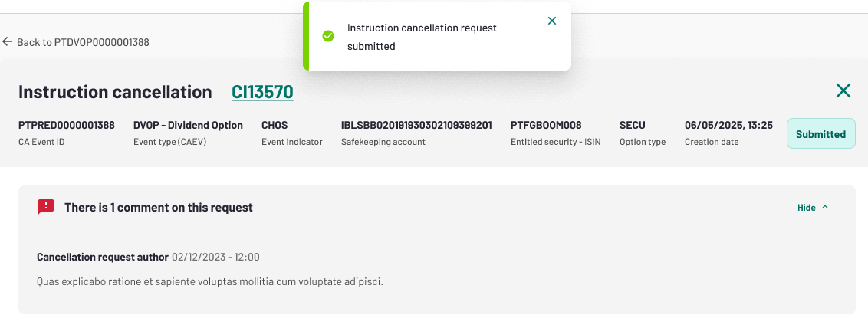The height and width of the screenshot is (325, 868).
Task: Click the SECU option type value
Action: [x=632, y=125]
